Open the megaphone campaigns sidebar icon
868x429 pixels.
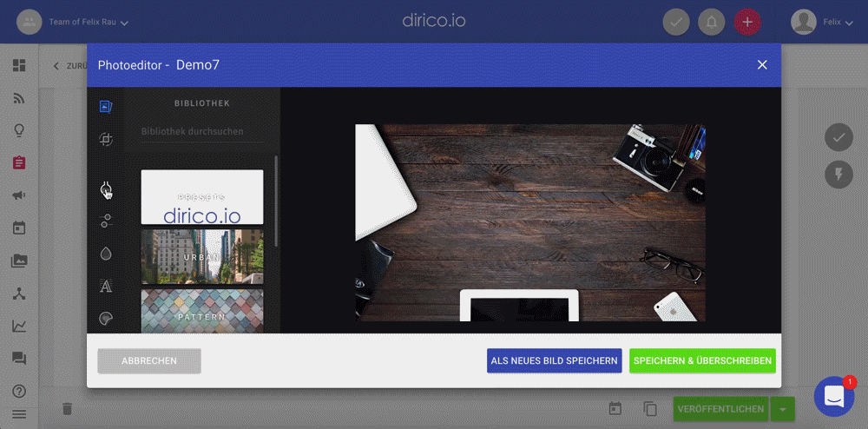19,195
